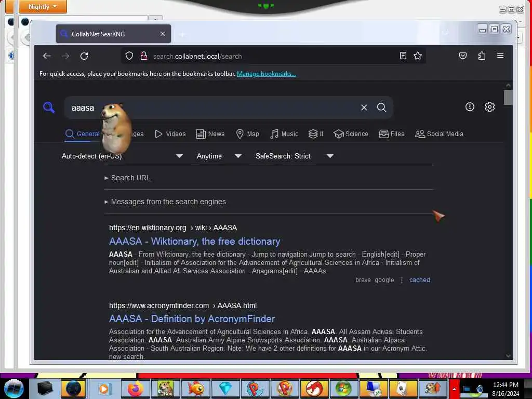Expand Messages from the search engines
The height and width of the screenshot is (399, 532).
165,202
